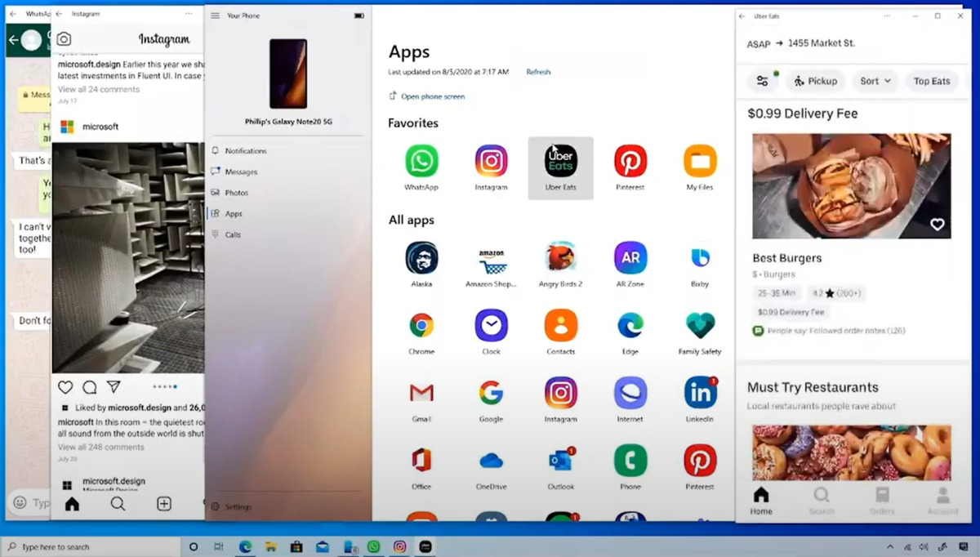The image size is (980, 557).
Task: Open the Best Burgers restaurant photo
Action: [x=851, y=186]
